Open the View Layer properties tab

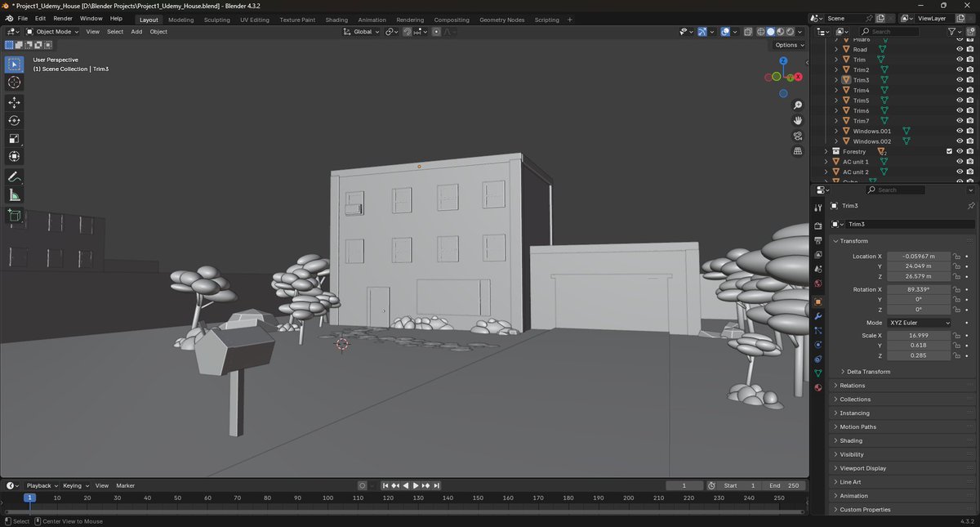(x=817, y=255)
